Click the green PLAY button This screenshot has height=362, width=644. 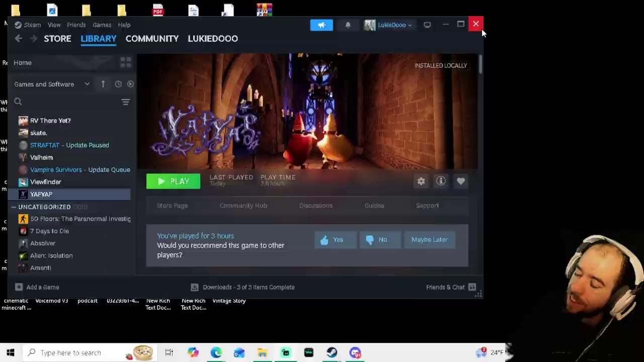(173, 182)
